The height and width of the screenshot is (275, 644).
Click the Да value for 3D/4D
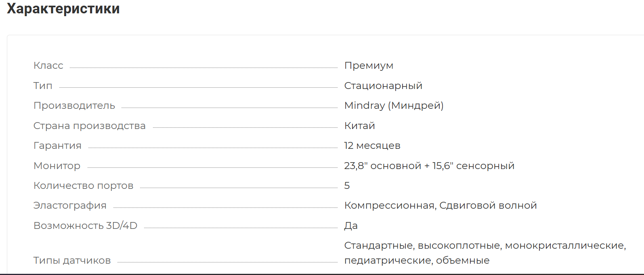click(351, 226)
